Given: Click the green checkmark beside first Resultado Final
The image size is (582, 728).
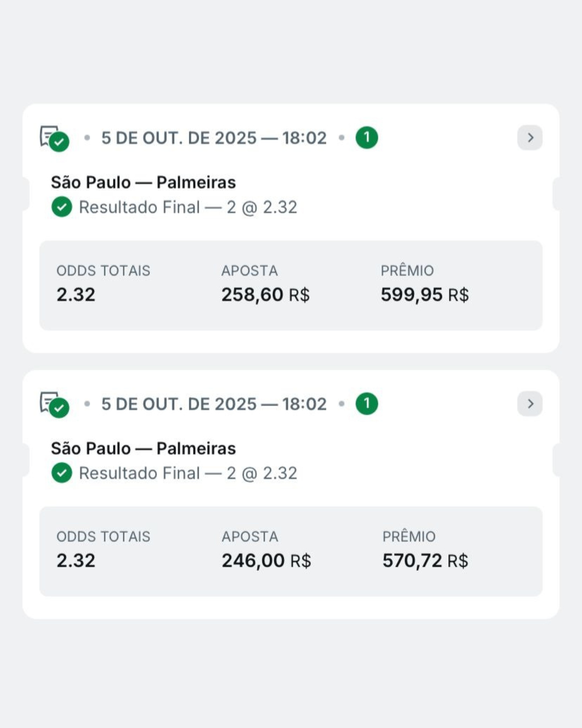Looking at the screenshot, I should [61, 207].
